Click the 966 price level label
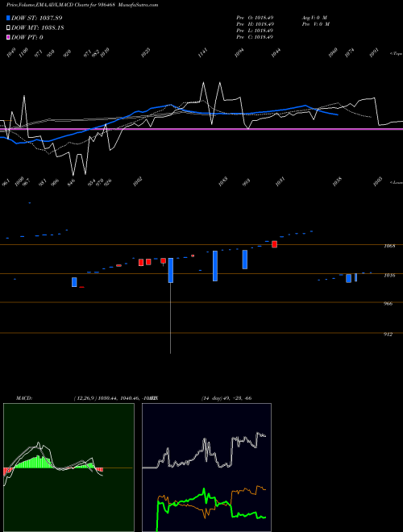The height and width of the screenshot is (532, 403). [x=389, y=304]
